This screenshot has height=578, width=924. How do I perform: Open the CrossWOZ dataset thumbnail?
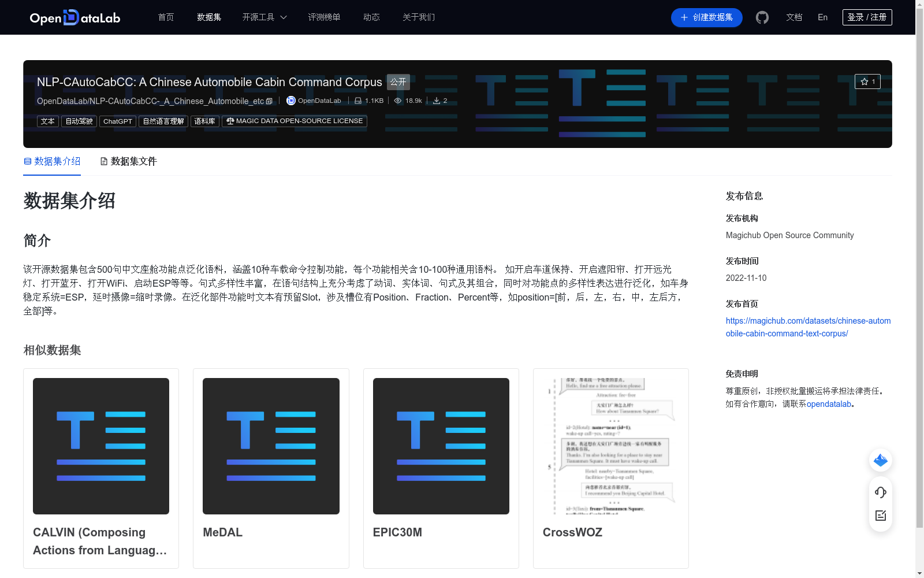(611, 446)
